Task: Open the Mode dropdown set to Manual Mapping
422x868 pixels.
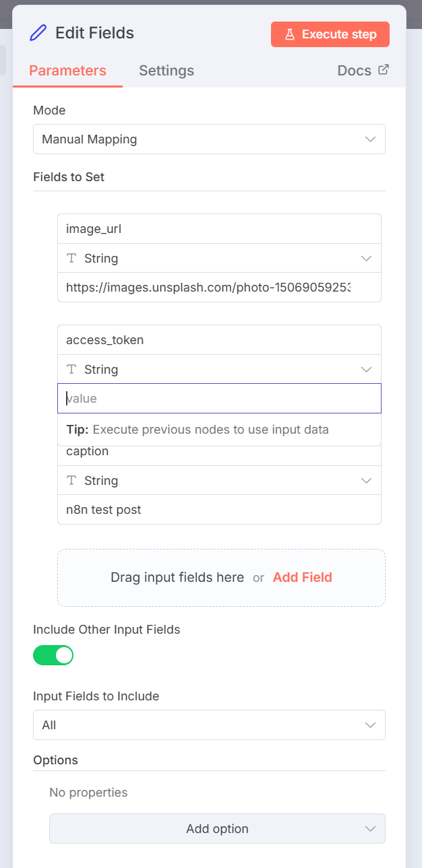Action: tap(209, 139)
